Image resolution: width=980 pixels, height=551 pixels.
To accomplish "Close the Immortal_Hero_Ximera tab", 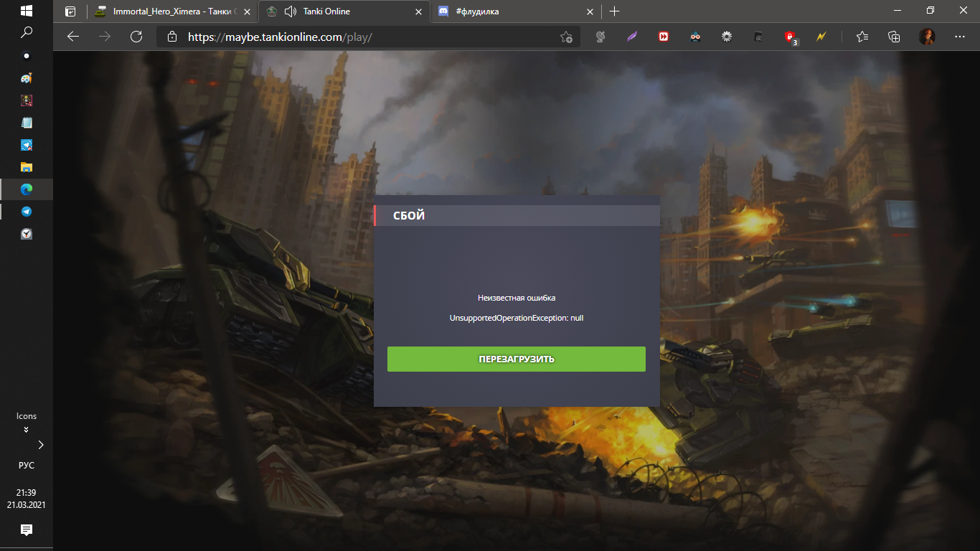I will [x=247, y=11].
